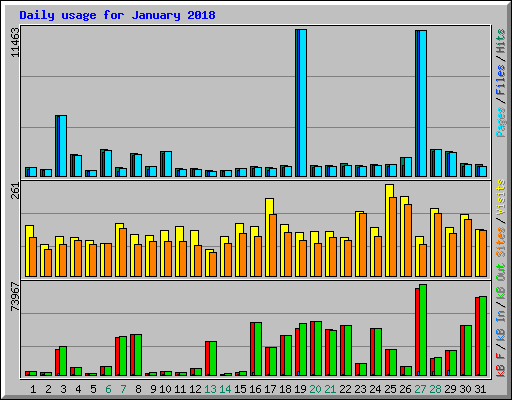Click day label 17 on x-axis

pos(270,389)
